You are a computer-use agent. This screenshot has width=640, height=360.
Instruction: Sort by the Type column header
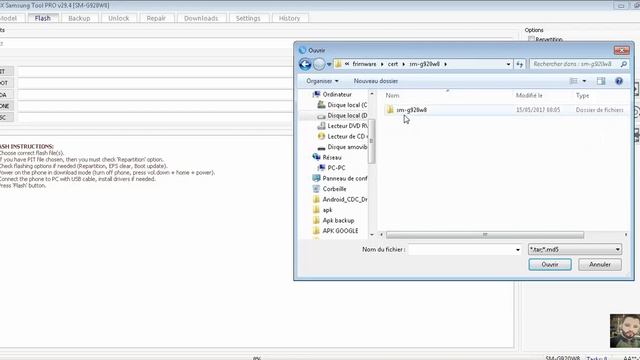582,96
